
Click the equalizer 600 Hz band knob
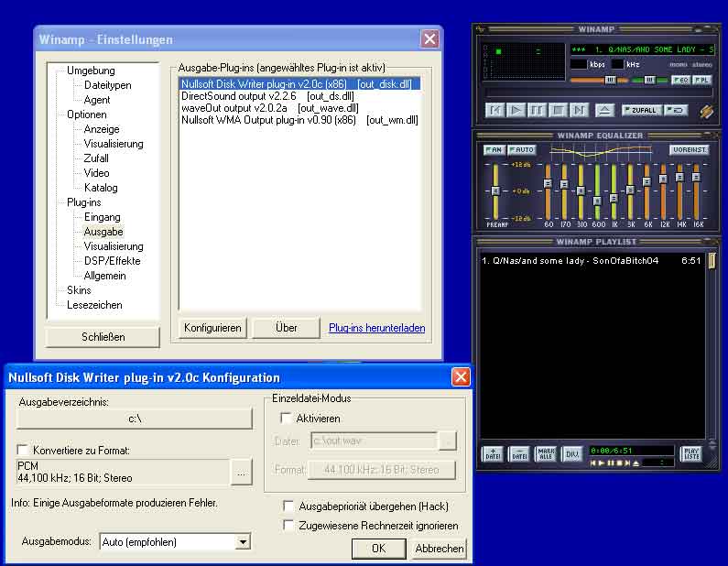598,201
